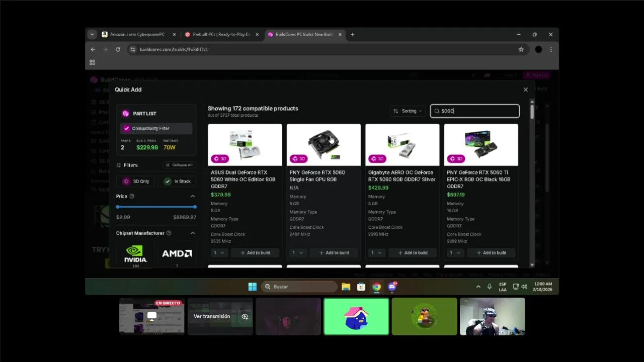Close the Amazon CyberpowerPC tab
This screenshot has height=362, width=644.
pos(175,34)
